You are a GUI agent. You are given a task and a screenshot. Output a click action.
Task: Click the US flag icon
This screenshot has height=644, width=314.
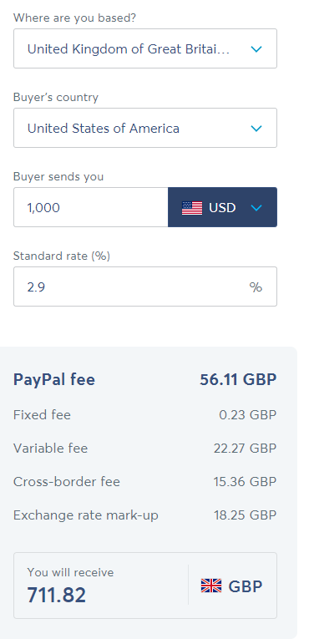pyautogui.click(x=192, y=208)
